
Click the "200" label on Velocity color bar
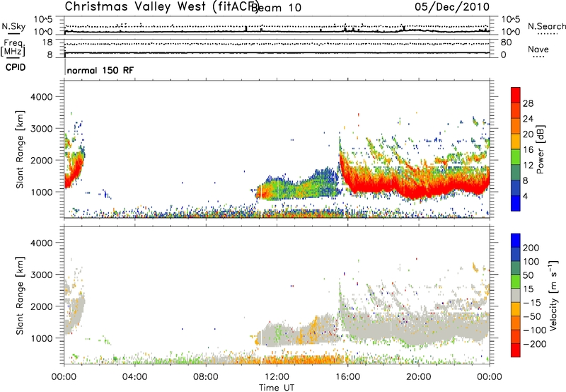(x=531, y=248)
